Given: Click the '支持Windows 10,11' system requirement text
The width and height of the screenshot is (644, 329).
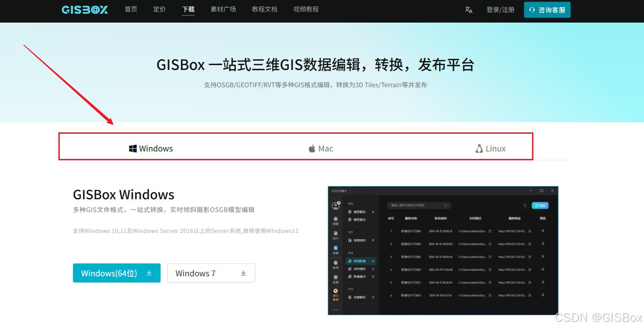Looking at the screenshot, I should click(186, 231).
